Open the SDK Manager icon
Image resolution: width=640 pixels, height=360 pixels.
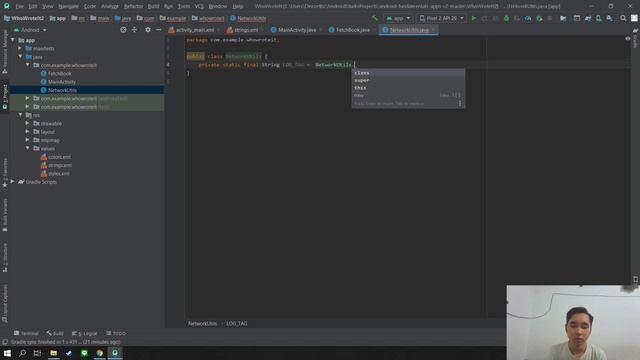609,18
